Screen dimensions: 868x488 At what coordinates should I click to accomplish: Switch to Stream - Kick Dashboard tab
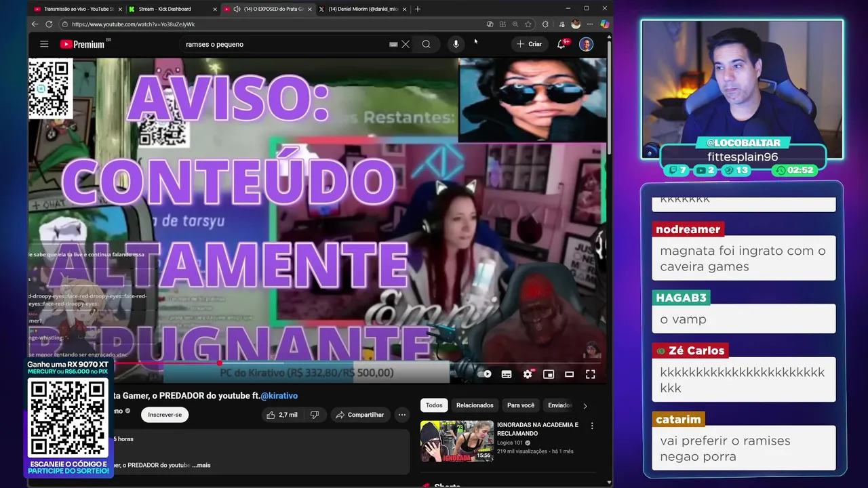point(173,9)
